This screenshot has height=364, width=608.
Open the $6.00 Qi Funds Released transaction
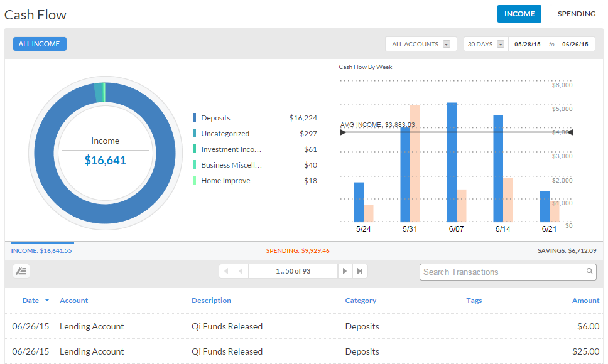pos(304,326)
